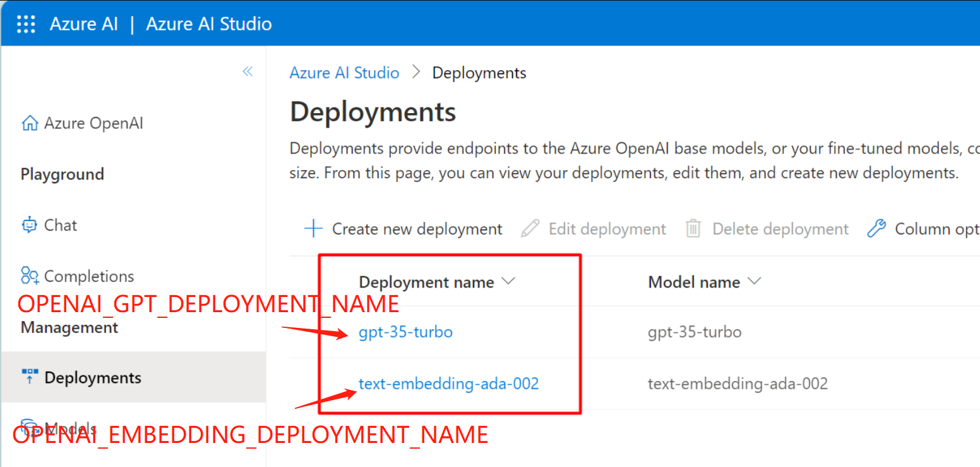Click the Completions icon in sidebar
The image size is (980, 467).
30,276
